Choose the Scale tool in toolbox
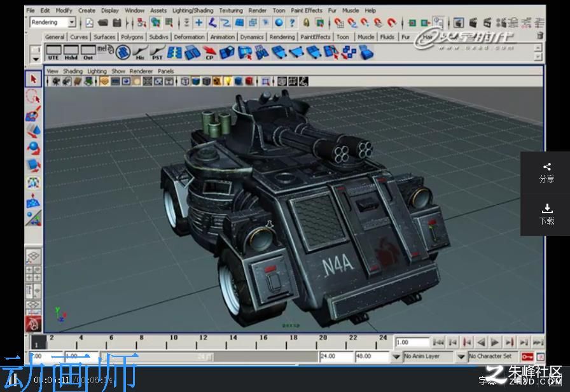The width and height of the screenshot is (570, 392). click(x=33, y=165)
